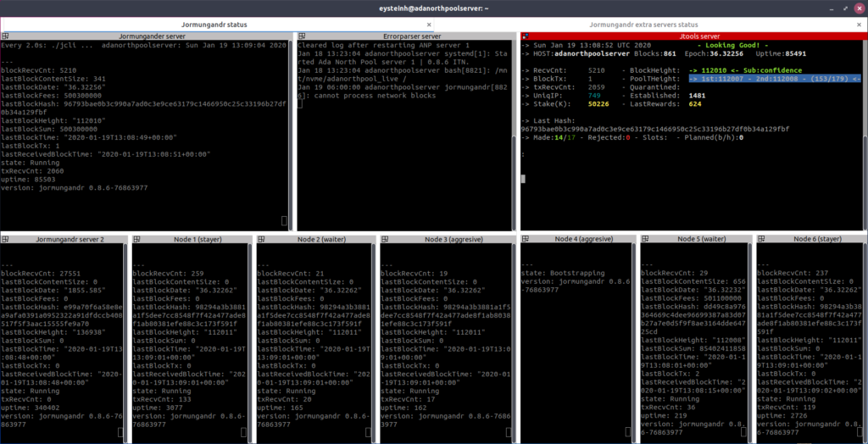Viewport: 868px width, 444px height.
Task: Select the Jormungander server title bar
Action: (x=145, y=36)
